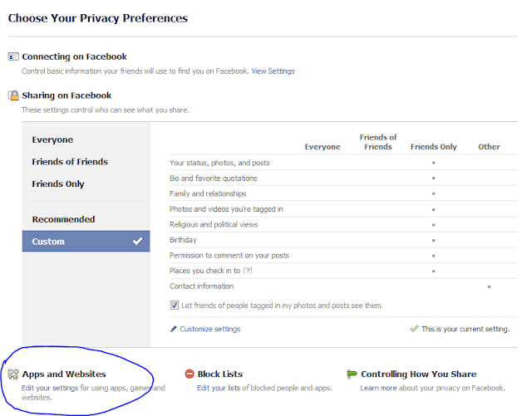The width and height of the screenshot is (532, 416).
Task: Select the Custom privacy preset
Action: (48, 242)
